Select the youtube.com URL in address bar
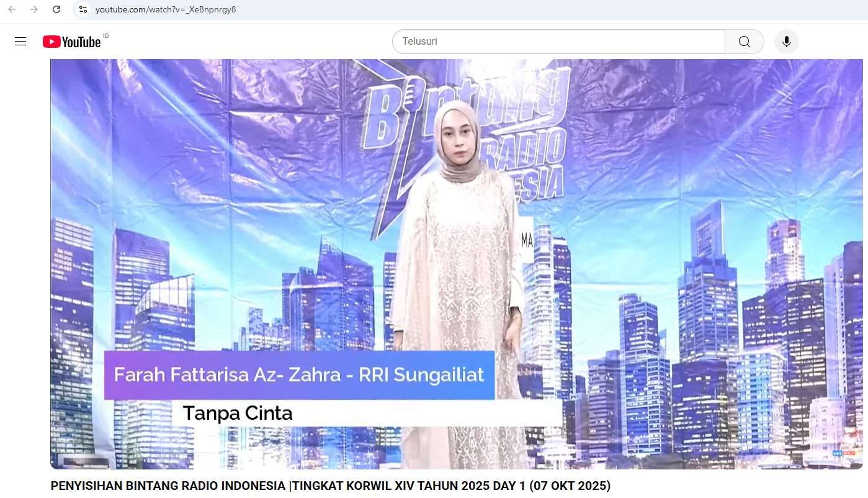 pyautogui.click(x=166, y=9)
